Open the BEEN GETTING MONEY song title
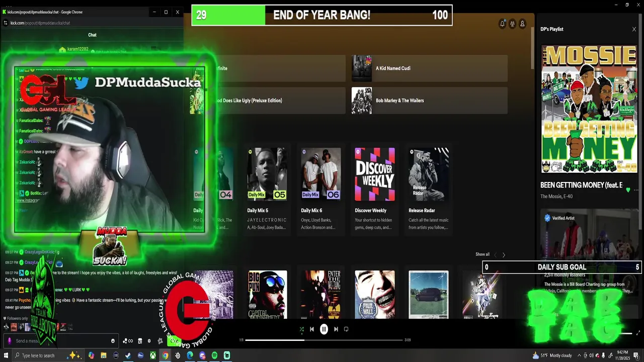The width and height of the screenshot is (644, 362). click(x=581, y=185)
